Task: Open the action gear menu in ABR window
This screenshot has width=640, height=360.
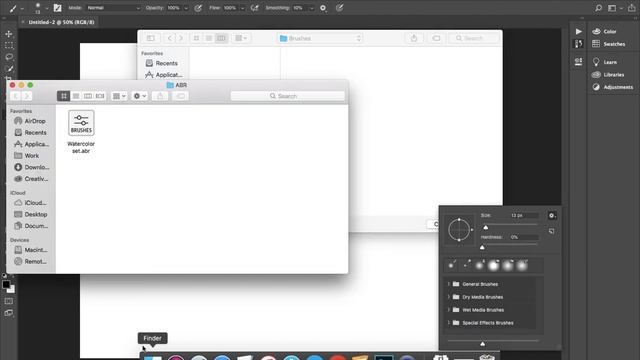Action: (x=140, y=96)
